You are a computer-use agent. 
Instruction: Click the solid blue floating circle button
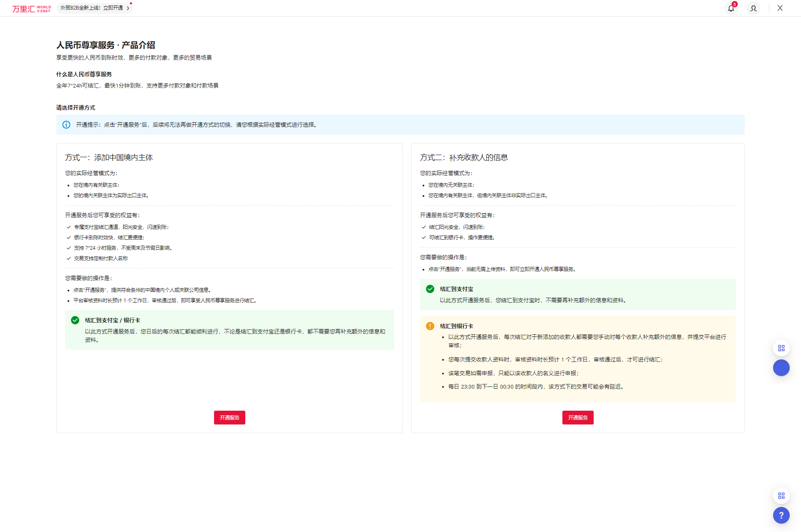pyautogui.click(x=781, y=368)
